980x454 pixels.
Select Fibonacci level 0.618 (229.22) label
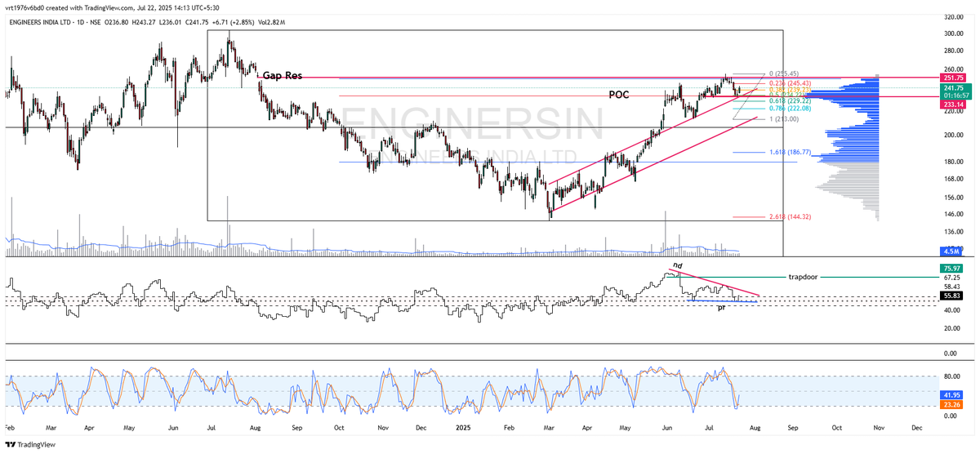pos(788,100)
